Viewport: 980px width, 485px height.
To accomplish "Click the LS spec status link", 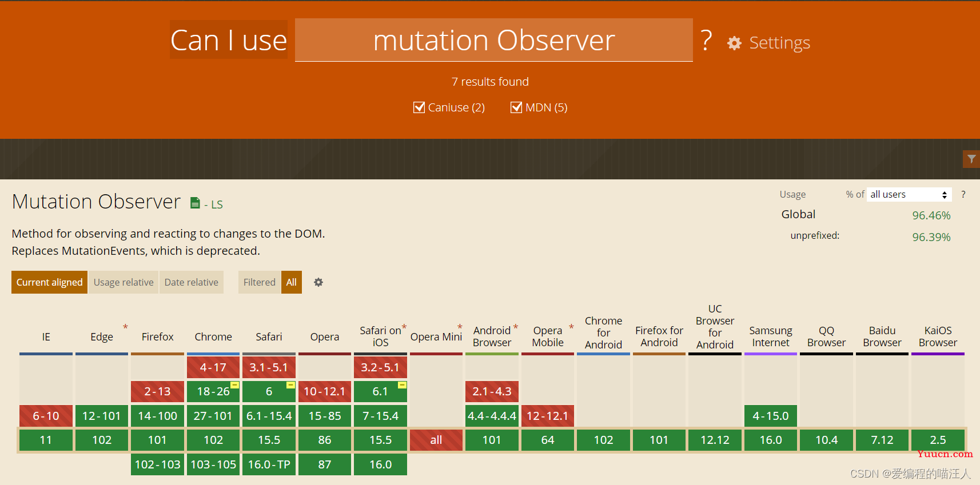I will tap(217, 205).
